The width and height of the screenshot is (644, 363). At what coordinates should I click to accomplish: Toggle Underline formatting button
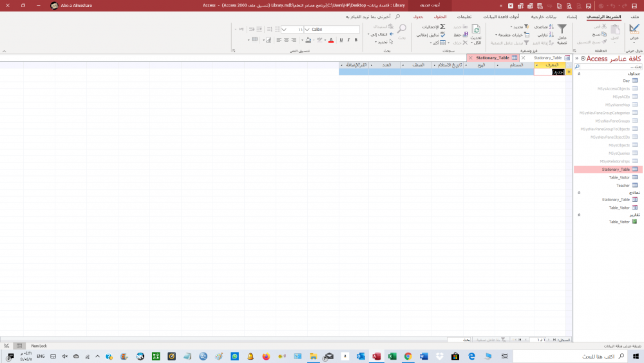coord(340,40)
